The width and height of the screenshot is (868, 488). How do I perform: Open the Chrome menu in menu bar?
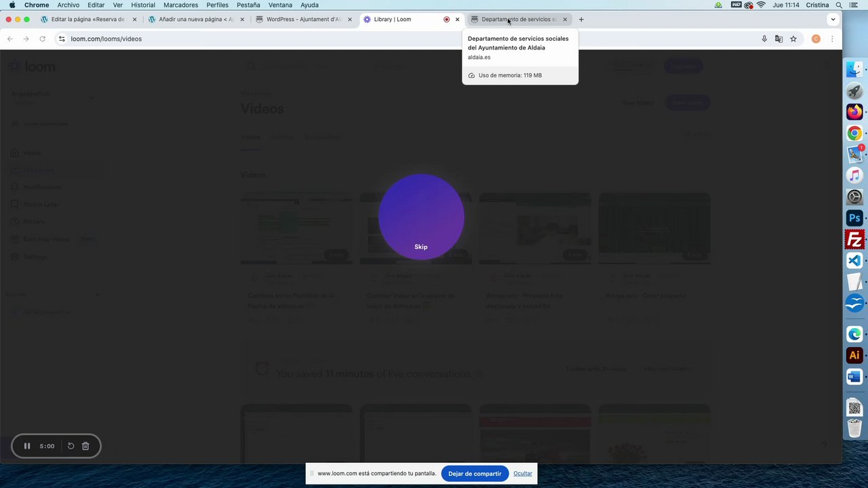pyautogui.click(x=37, y=5)
